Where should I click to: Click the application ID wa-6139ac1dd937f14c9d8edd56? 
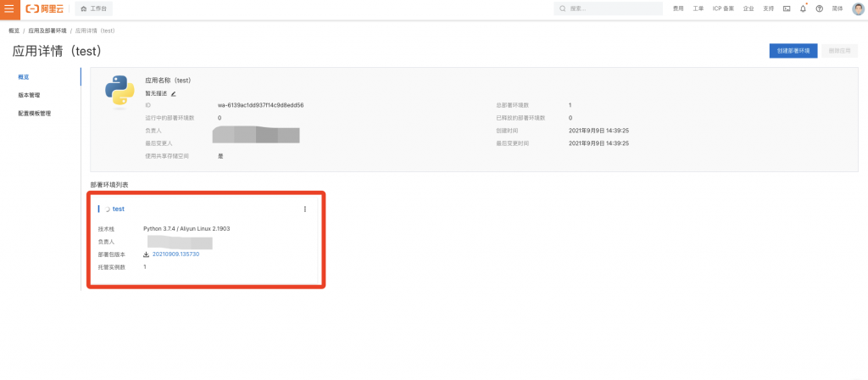261,104
